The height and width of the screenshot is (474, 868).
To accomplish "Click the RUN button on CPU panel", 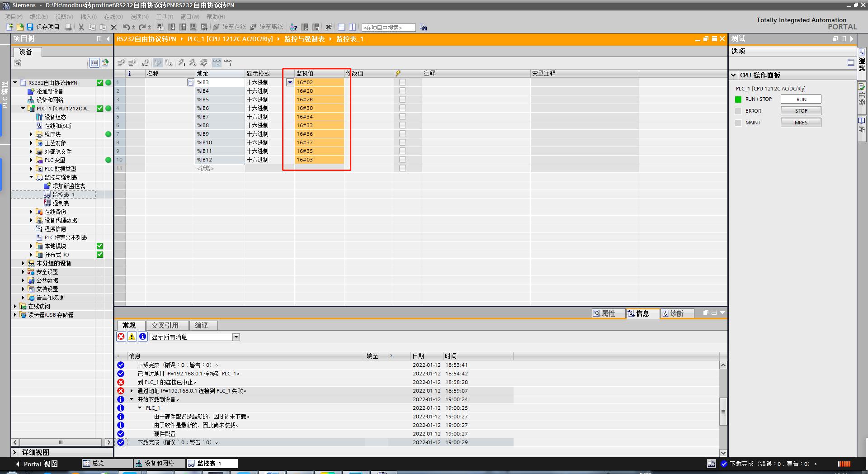I will [x=801, y=99].
